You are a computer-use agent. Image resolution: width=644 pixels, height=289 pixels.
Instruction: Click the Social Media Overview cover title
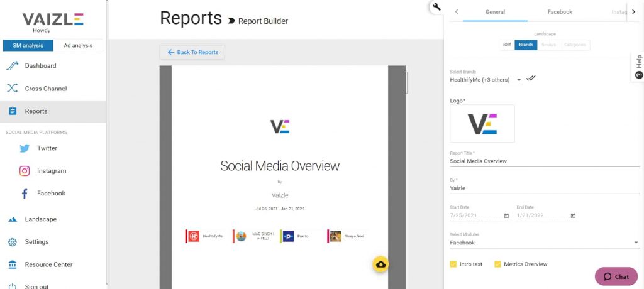[280, 166]
